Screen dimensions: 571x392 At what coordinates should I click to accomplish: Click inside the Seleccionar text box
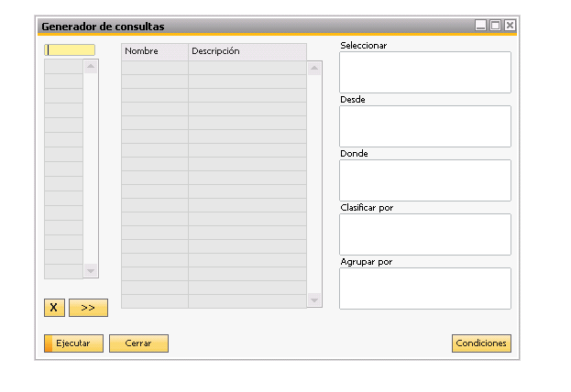coord(424,72)
